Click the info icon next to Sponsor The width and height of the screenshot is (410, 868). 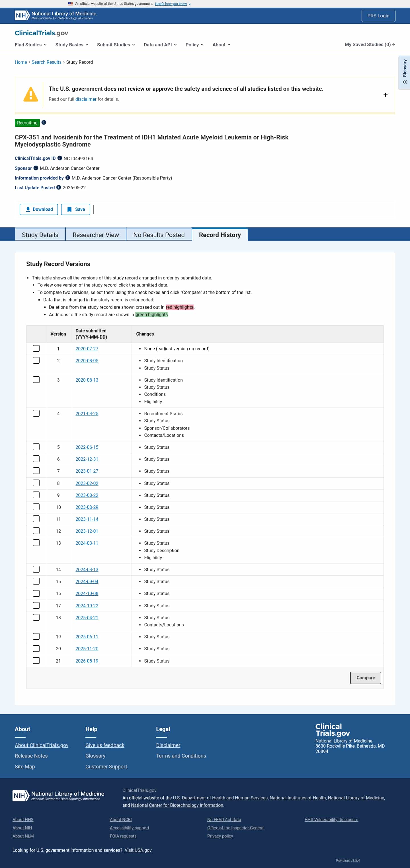point(36,168)
